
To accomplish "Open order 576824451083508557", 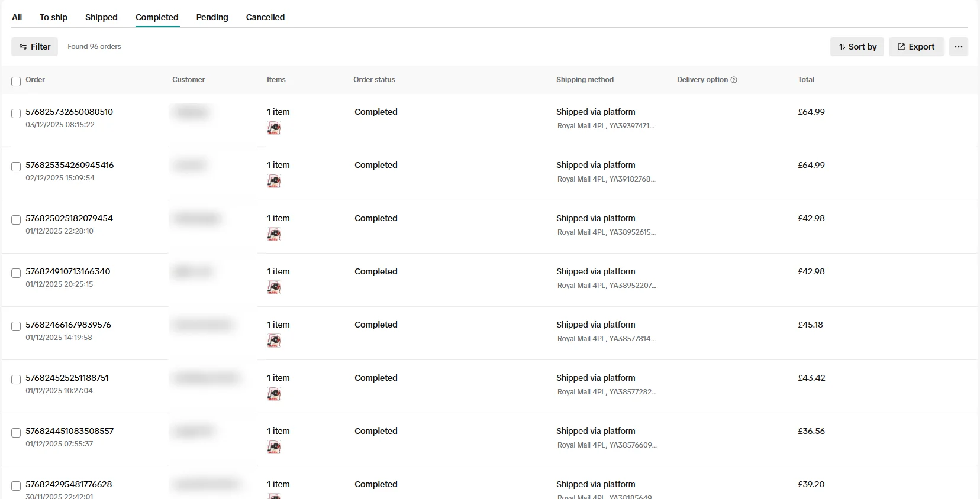I will pos(70,431).
